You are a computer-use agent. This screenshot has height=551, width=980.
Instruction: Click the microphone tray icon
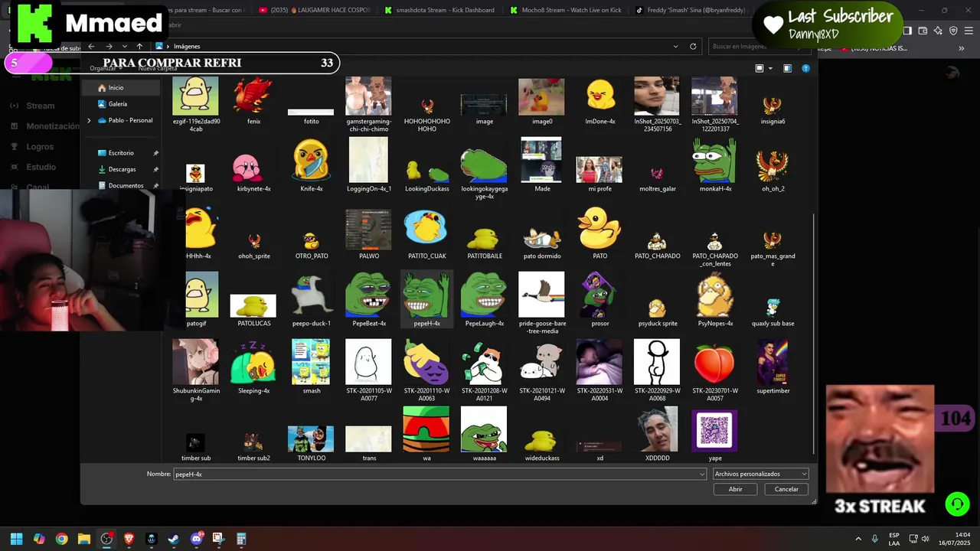click(874, 539)
